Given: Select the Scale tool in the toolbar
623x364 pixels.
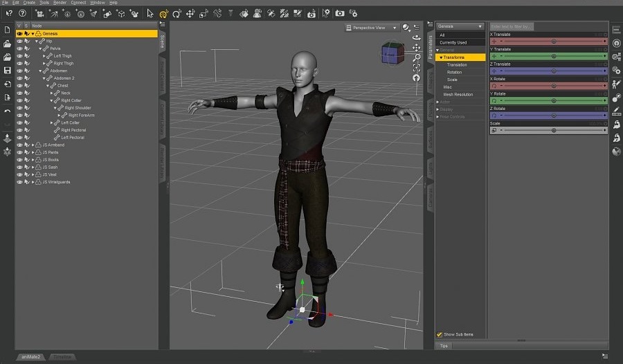Looking at the screenshot, I should click(x=204, y=14).
